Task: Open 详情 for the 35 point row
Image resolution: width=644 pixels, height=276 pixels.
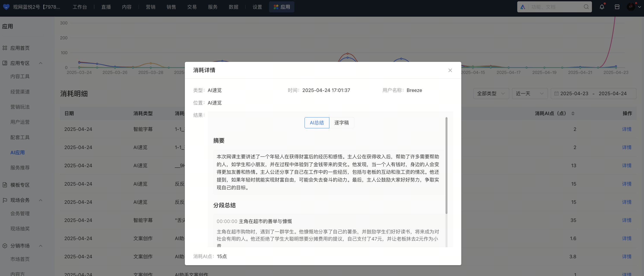Action: click(x=627, y=220)
